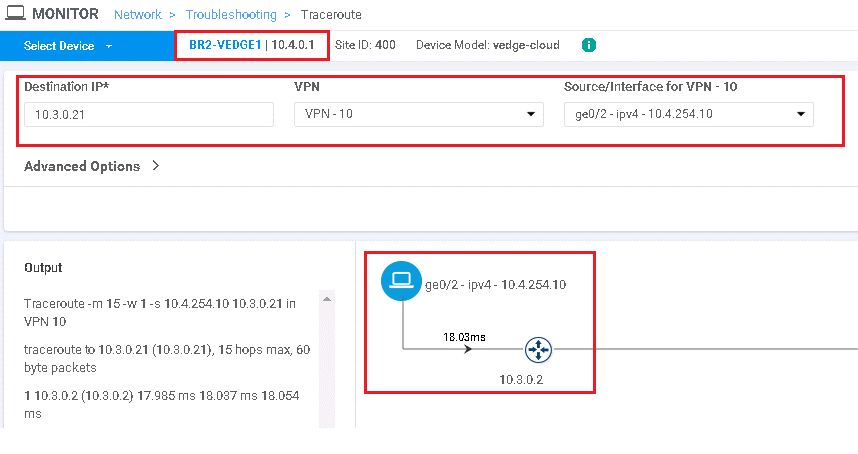Select the ge0/2 - ipv4 - 10.4.254.10 diagram label
This screenshot has height=454, width=858.
point(495,284)
